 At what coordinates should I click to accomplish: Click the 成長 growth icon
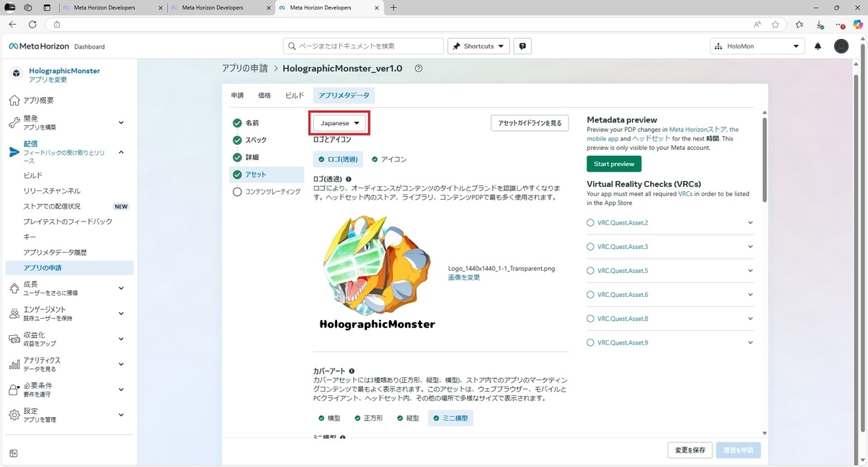(x=14, y=288)
